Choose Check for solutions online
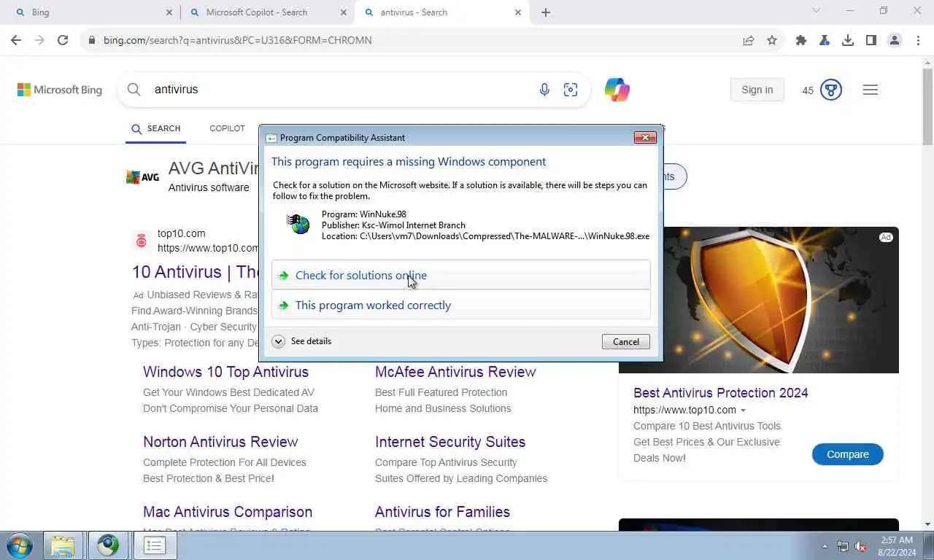This screenshot has height=560, width=934. 460,275
